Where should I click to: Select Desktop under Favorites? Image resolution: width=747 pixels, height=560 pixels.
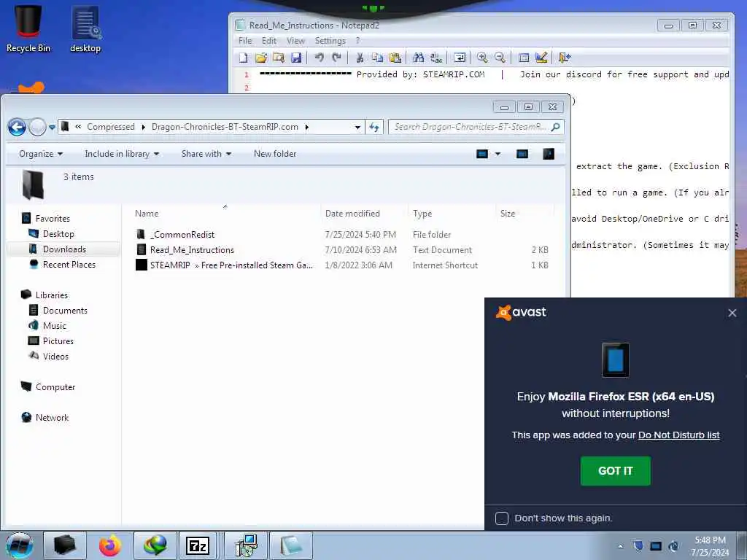pyautogui.click(x=58, y=234)
